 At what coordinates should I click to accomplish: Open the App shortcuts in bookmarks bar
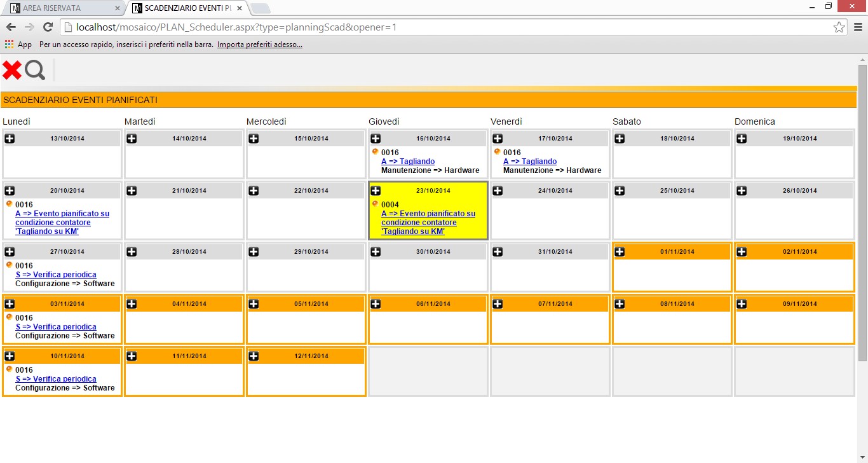tap(18, 45)
